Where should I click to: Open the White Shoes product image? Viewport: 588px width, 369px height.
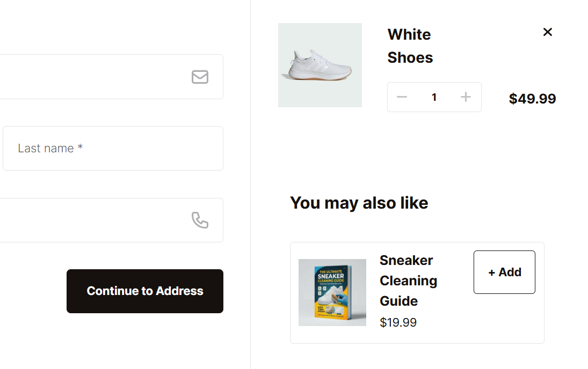[320, 65]
